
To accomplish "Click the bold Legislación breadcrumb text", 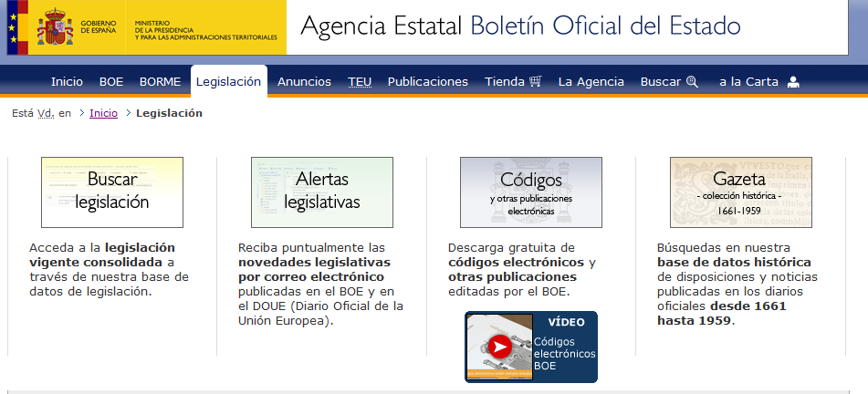I will (x=170, y=113).
